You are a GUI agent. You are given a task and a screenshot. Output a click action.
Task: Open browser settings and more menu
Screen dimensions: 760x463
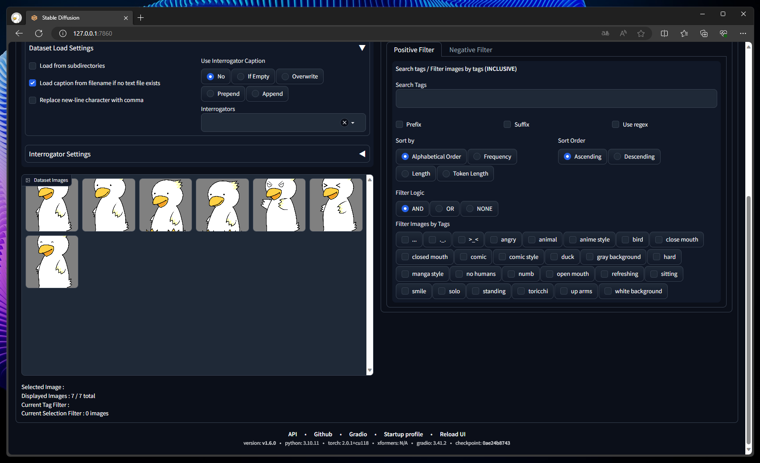tap(743, 33)
